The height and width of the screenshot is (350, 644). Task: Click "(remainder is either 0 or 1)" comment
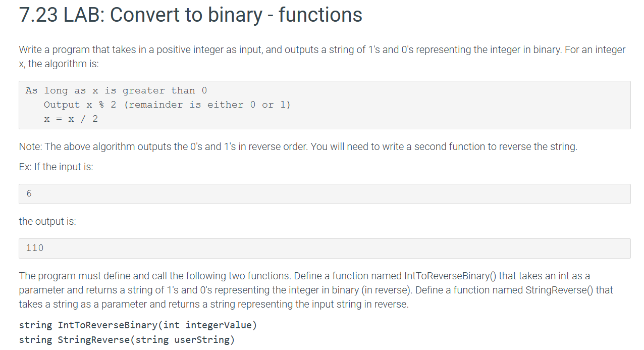click(207, 105)
